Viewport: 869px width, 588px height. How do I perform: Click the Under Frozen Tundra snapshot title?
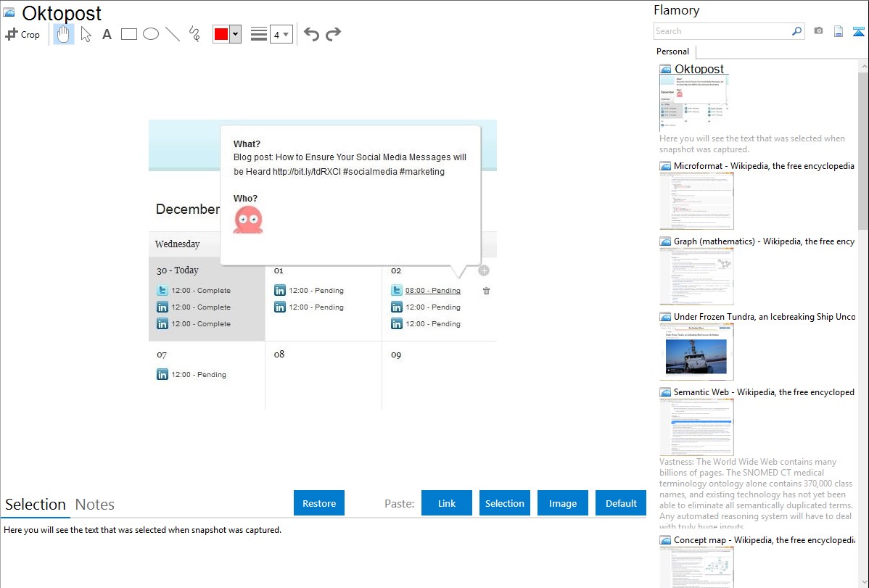click(765, 316)
